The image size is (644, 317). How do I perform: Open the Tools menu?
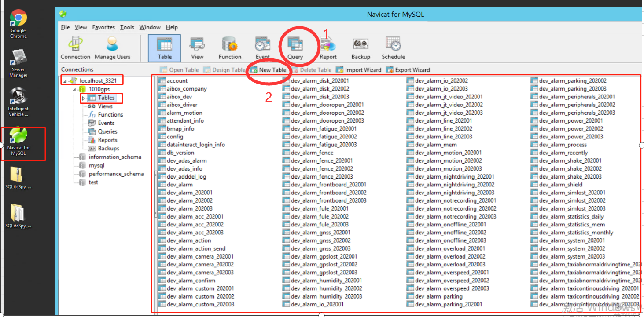(127, 27)
